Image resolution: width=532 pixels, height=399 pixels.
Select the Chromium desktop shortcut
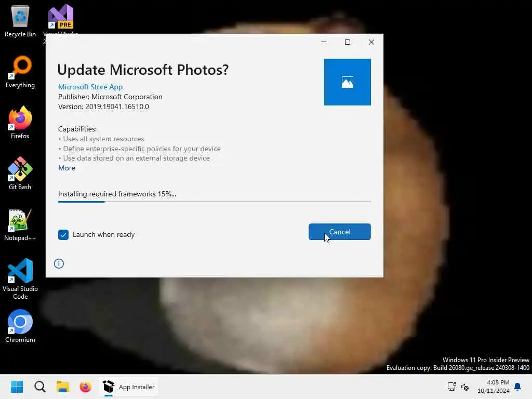(x=20, y=326)
